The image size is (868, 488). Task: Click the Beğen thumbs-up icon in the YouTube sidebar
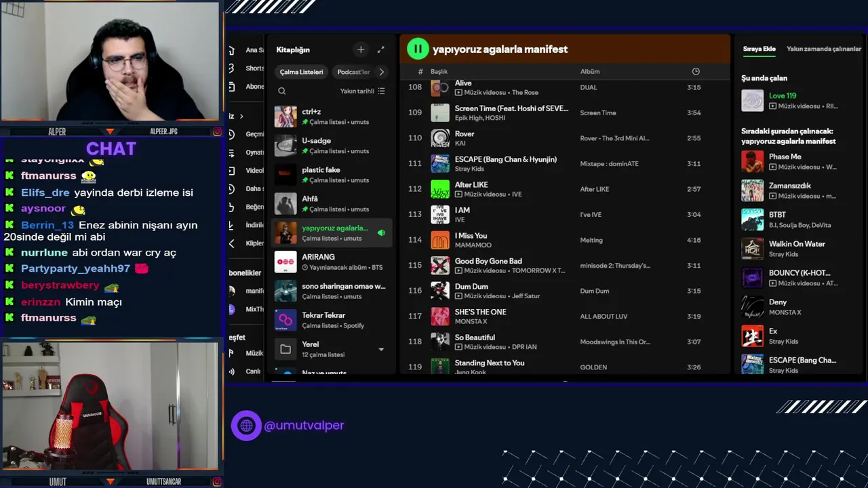(231, 207)
